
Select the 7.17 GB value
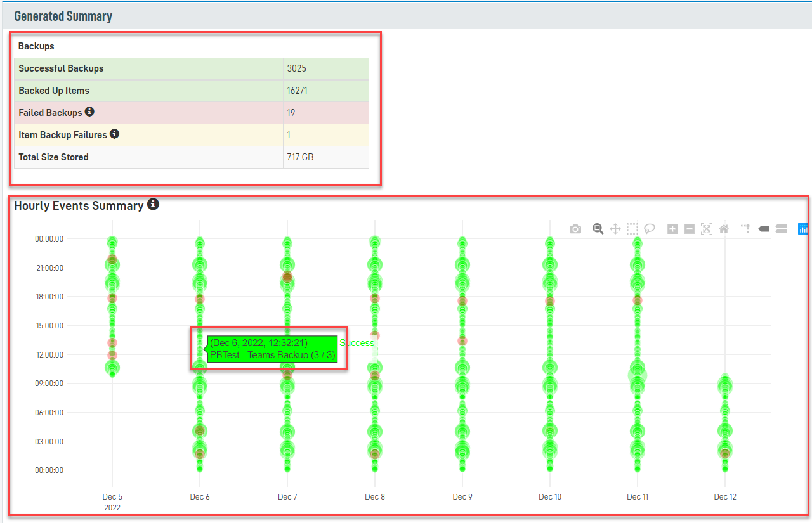coord(300,157)
